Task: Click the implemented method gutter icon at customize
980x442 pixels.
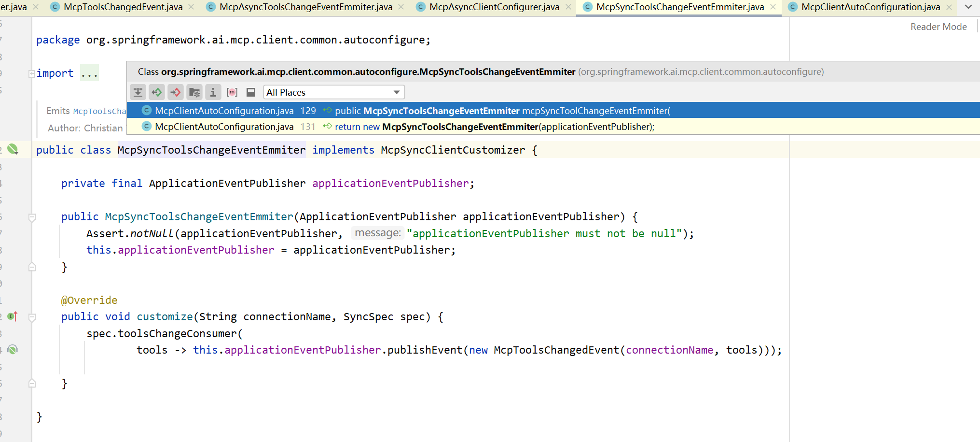Action: pyautogui.click(x=13, y=316)
